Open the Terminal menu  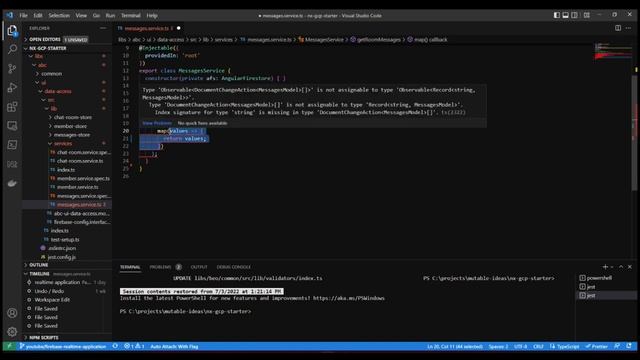pyautogui.click(x=131, y=16)
